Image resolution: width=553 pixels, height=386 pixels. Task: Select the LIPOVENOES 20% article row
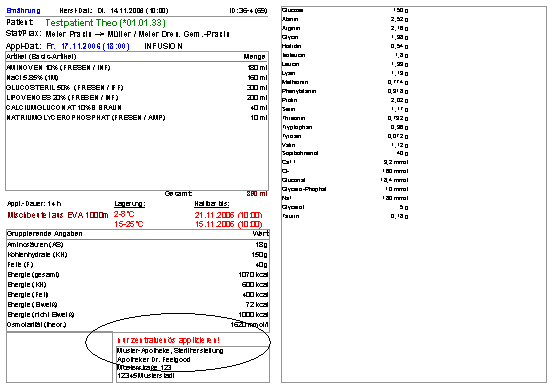(137, 97)
